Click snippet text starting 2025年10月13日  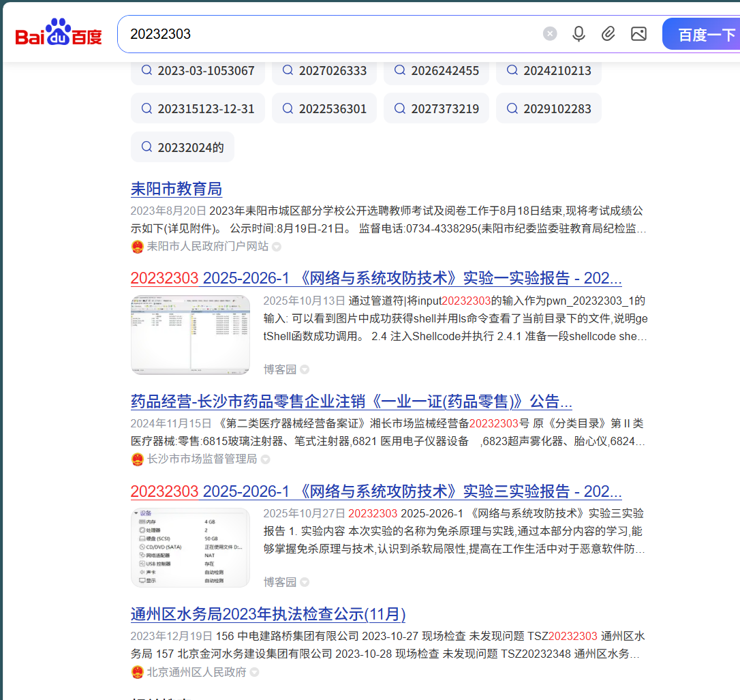pos(455,318)
